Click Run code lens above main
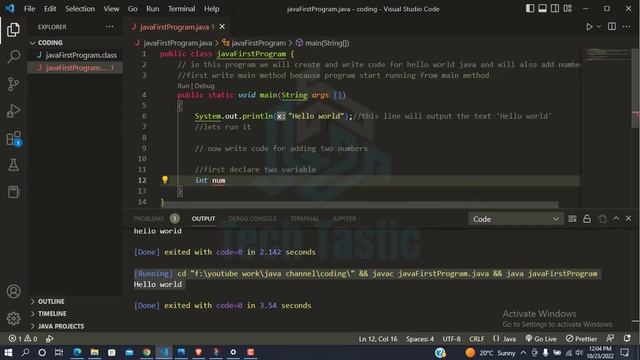 [183, 86]
